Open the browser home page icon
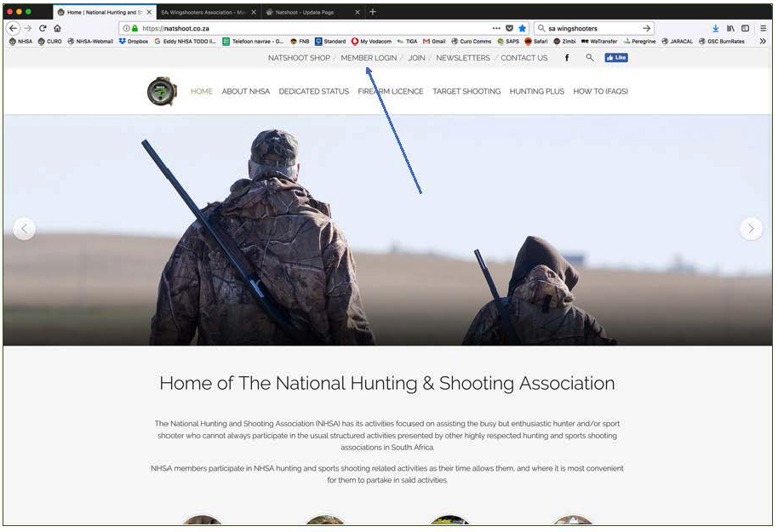Image resolution: width=778 pixels, height=532 pixels. pos(58,28)
